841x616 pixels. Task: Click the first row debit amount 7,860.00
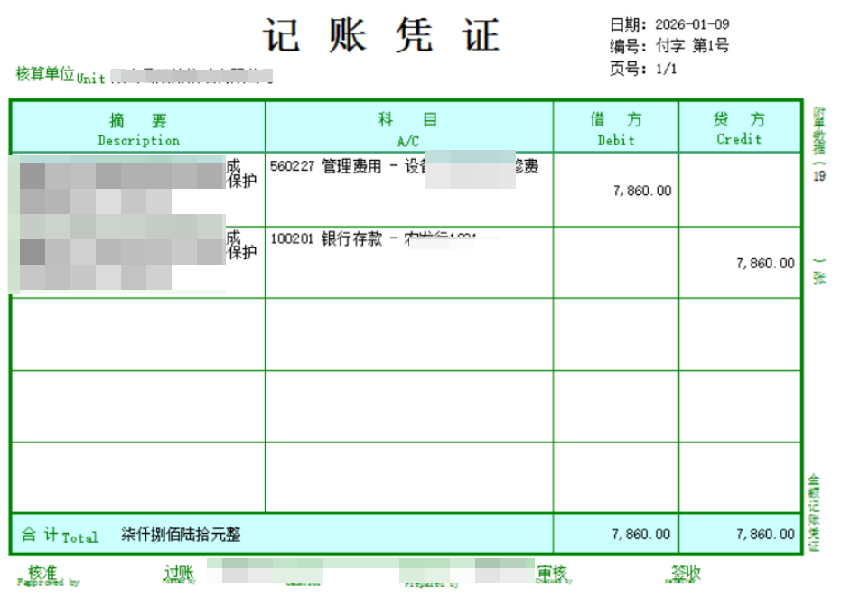pyautogui.click(x=641, y=191)
